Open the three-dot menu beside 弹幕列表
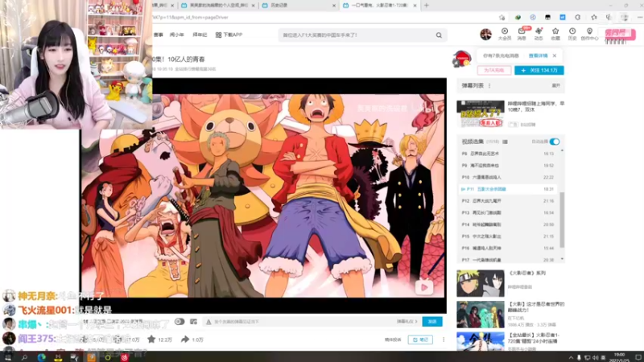 [x=489, y=86]
